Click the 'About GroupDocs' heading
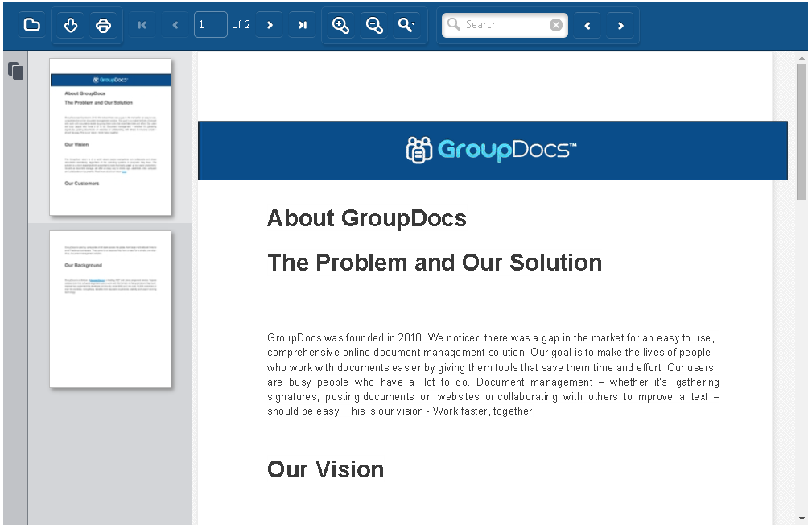Screen dimensions: 812x525 [367, 218]
